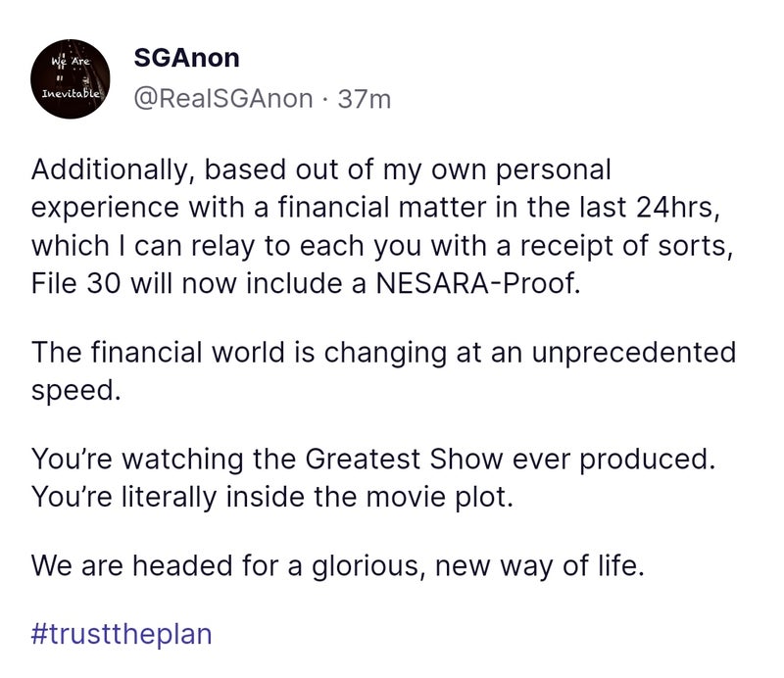Open the #trusttheplan hashtag
Image resolution: width=784 pixels, height=678 pixels.
click(122, 633)
